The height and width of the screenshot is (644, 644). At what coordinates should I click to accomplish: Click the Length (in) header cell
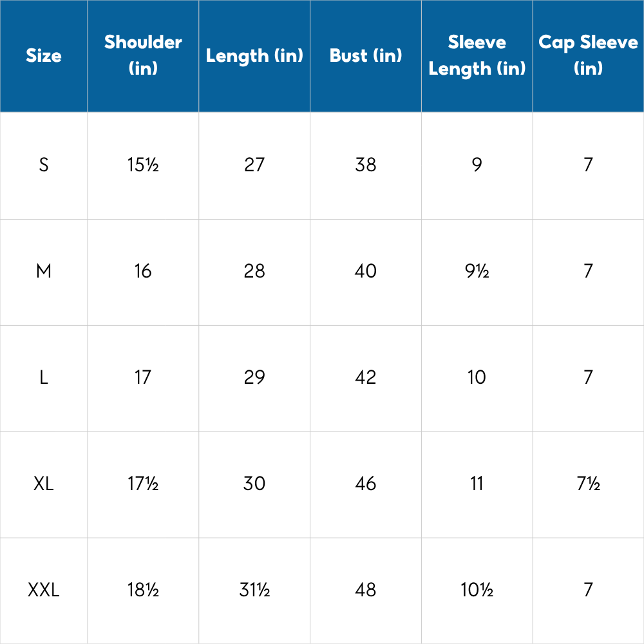(254, 56)
